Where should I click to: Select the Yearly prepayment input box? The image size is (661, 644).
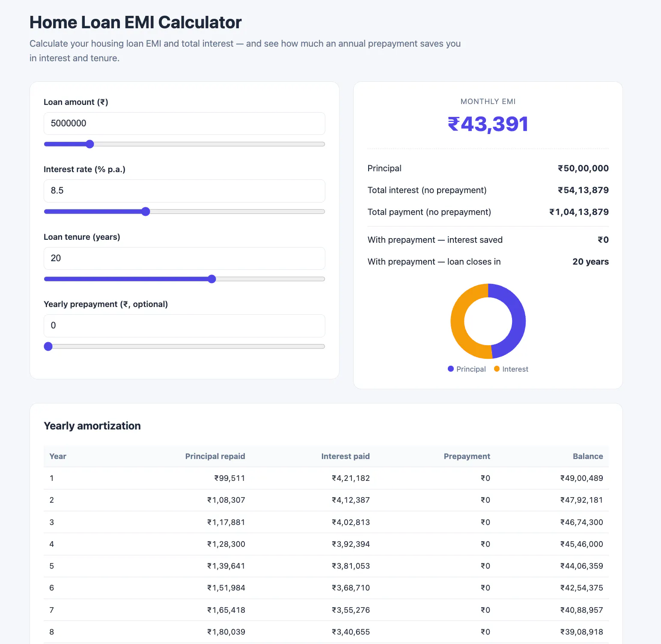tap(184, 325)
